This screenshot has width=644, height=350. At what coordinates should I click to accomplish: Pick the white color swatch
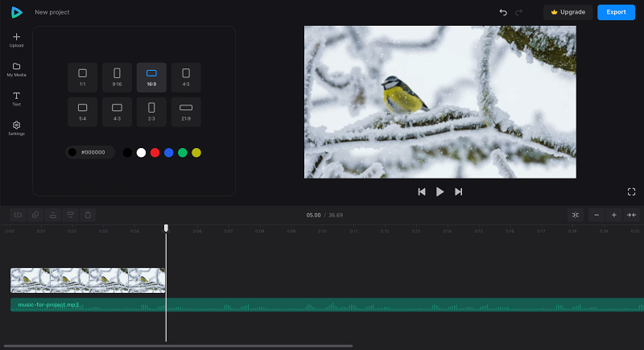(x=142, y=153)
